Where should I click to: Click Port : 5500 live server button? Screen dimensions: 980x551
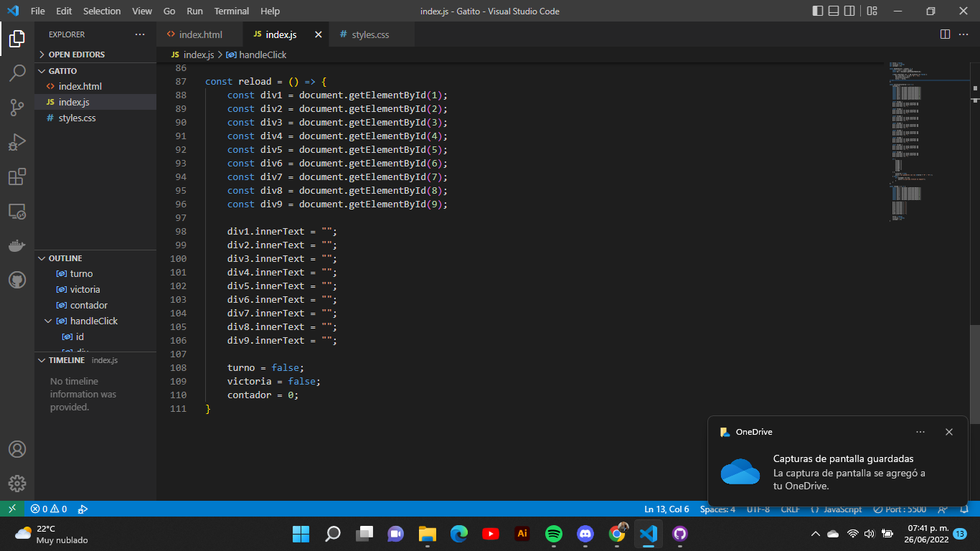(900, 509)
